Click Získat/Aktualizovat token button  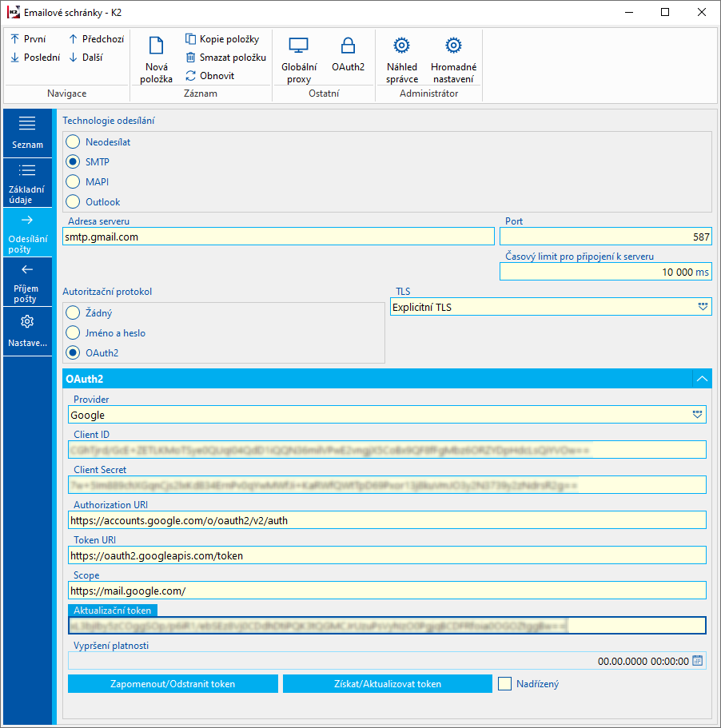pyautogui.click(x=387, y=684)
